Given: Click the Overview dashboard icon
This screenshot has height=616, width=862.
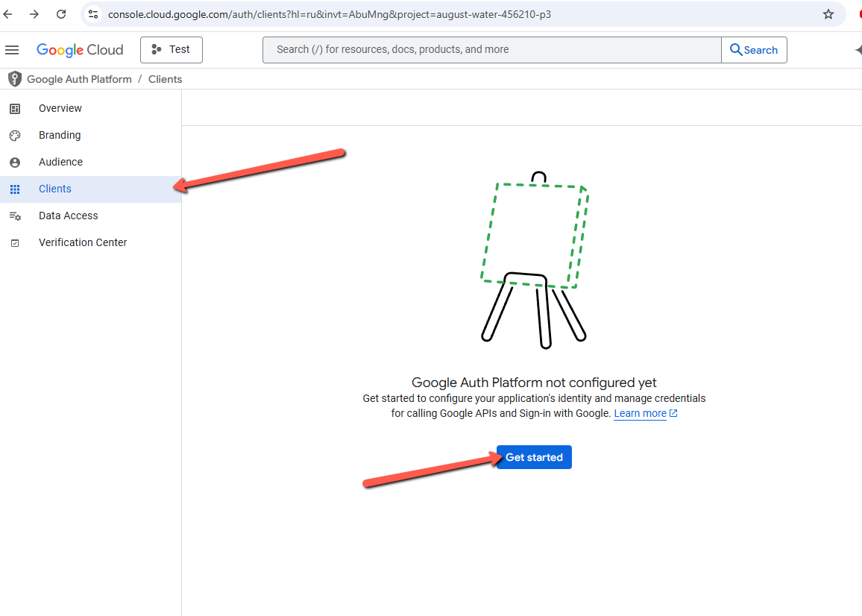Looking at the screenshot, I should pos(15,109).
